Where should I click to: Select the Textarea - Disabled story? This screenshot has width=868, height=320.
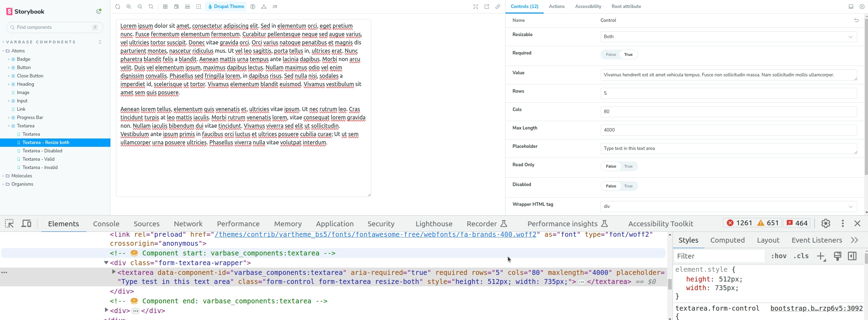pyautogui.click(x=42, y=151)
